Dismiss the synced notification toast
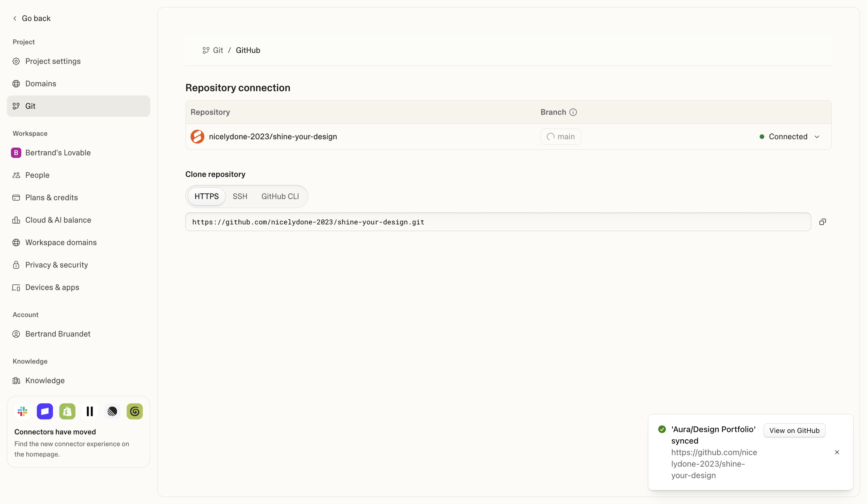The width and height of the screenshot is (867, 504). coord(837,453)
